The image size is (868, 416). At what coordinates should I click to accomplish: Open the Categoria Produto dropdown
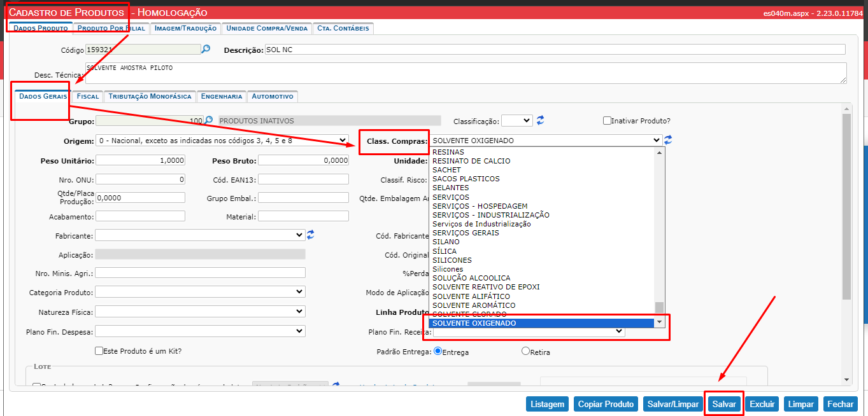point(200,292)
